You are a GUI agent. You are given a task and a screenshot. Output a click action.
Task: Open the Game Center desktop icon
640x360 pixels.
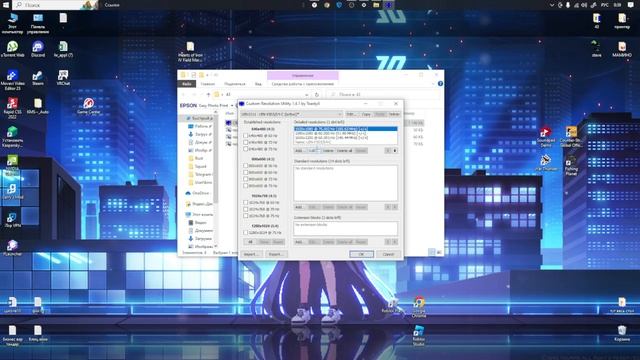click(x=89, y=106)
